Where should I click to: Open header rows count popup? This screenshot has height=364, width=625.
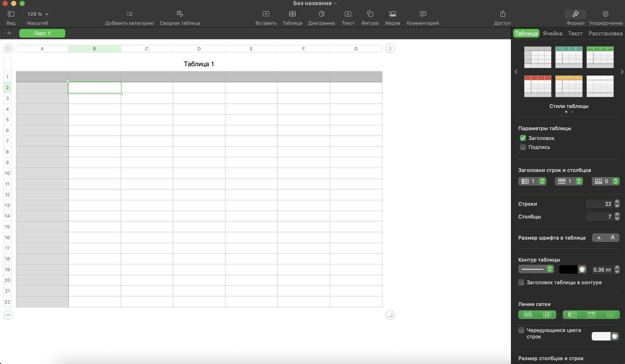point(569,181)
